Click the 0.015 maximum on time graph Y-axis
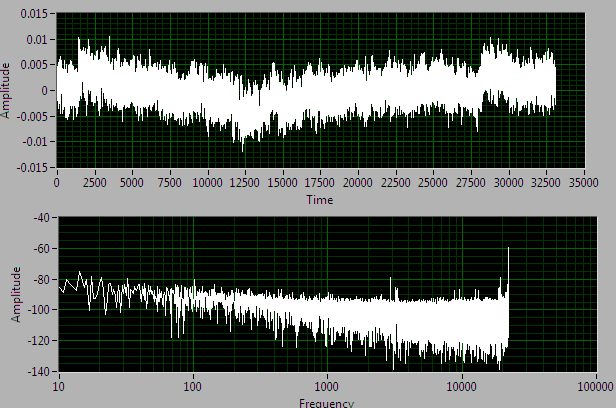This screenshot has height=408, width=616. [x=33, y=14]
